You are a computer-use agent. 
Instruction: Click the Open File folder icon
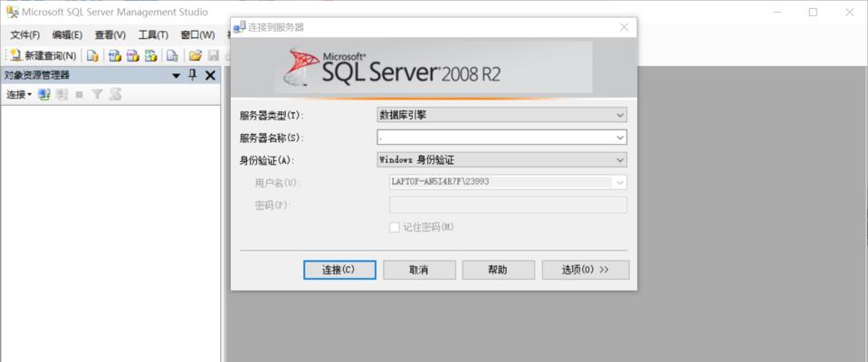pyautogui.click(x=195, y=55)
